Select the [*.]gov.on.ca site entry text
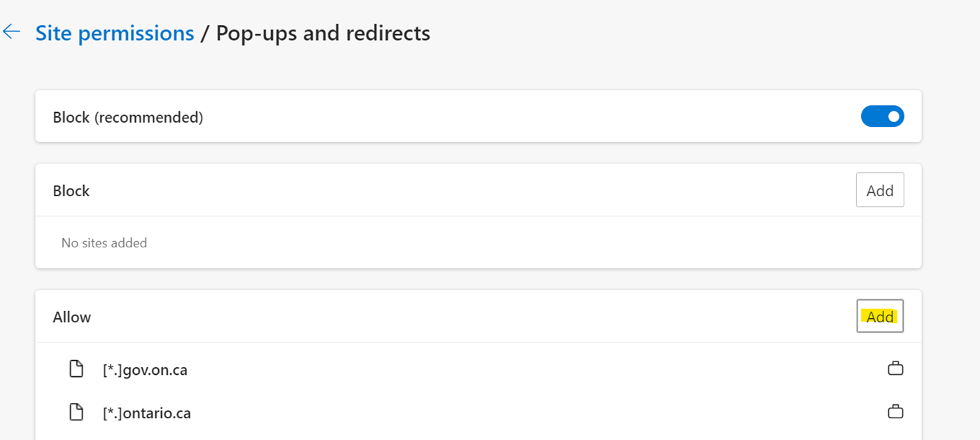980x440 pixels. 145,369
